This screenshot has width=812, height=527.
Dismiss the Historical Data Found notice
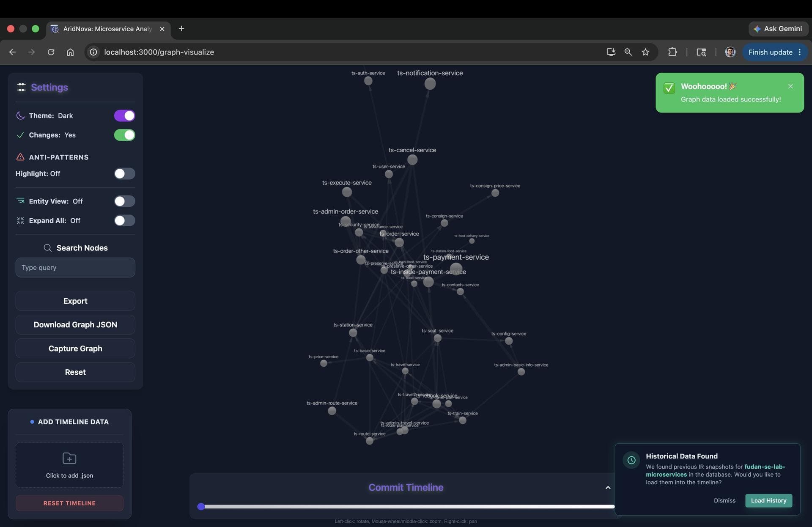(x=724, y=500)
